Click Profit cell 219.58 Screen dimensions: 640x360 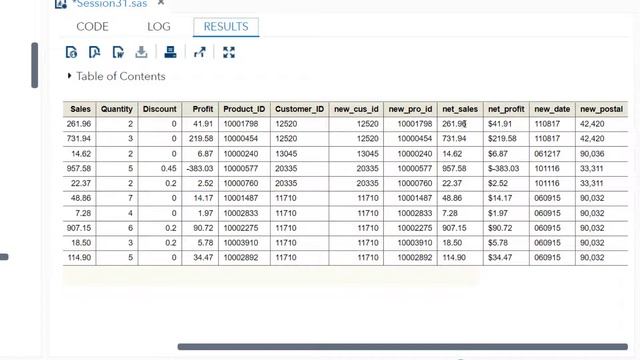pyautogui.click(x=201, y=138)
